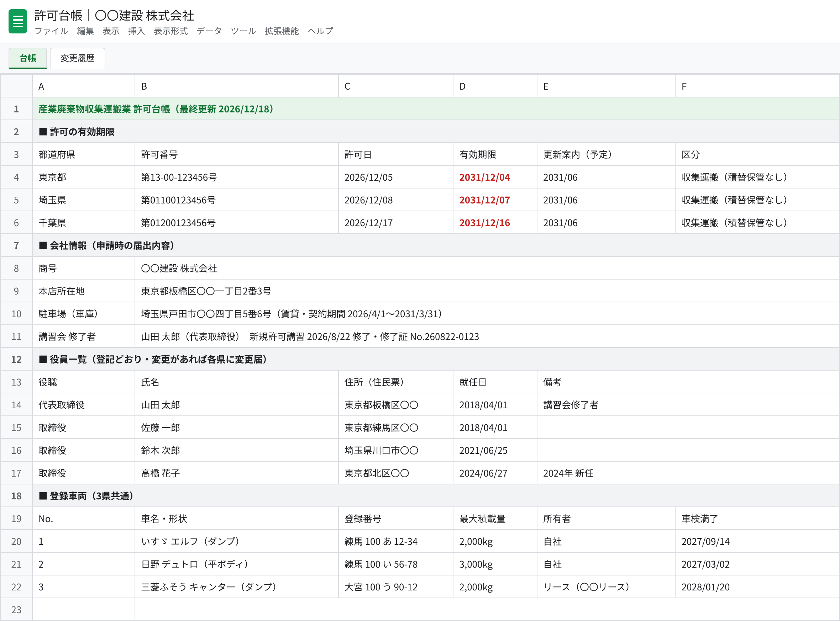Open the データ menu

[x=209, y=31]
